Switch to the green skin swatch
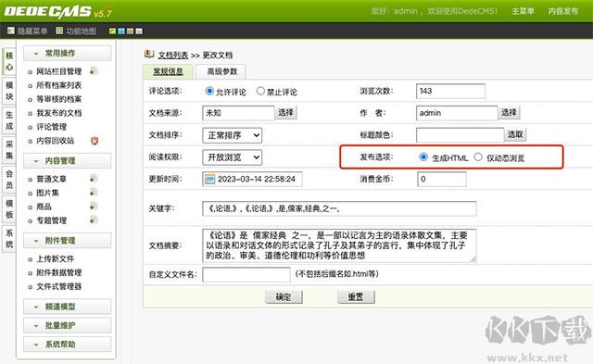Image resolution: width=593 pixels, height=364 pixels. [112, 31]
